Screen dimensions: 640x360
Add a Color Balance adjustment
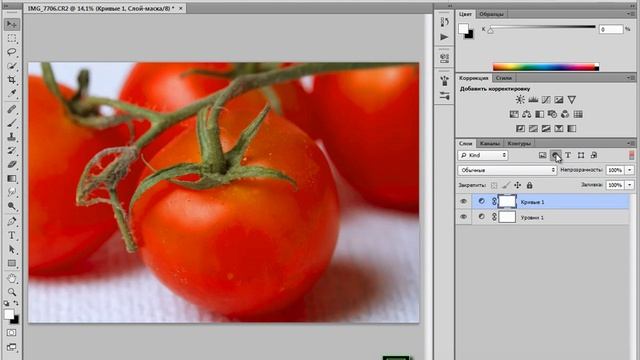(x=527, y=114)
